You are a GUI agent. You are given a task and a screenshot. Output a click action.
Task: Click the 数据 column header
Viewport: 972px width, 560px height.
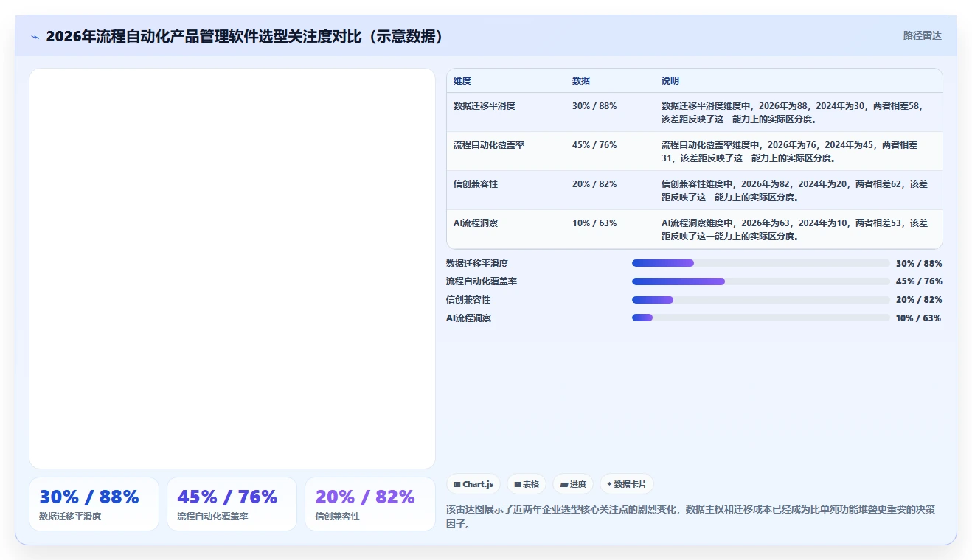(581, 81)
